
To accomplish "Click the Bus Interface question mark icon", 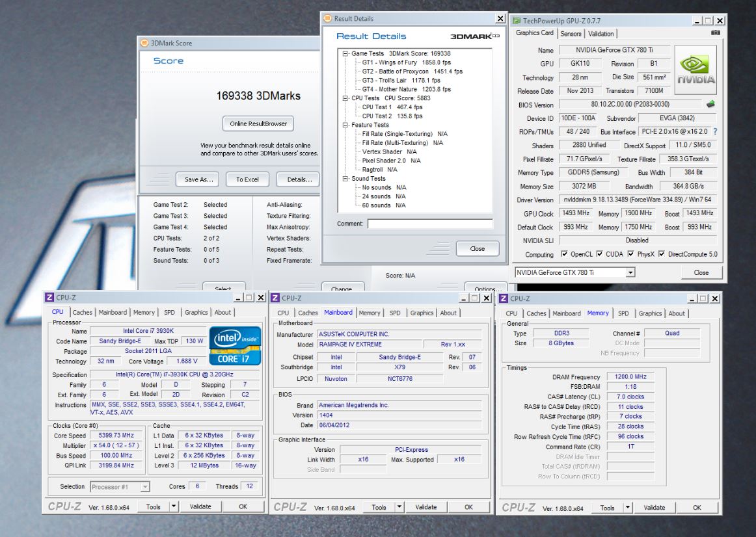I will coord(715,131).
